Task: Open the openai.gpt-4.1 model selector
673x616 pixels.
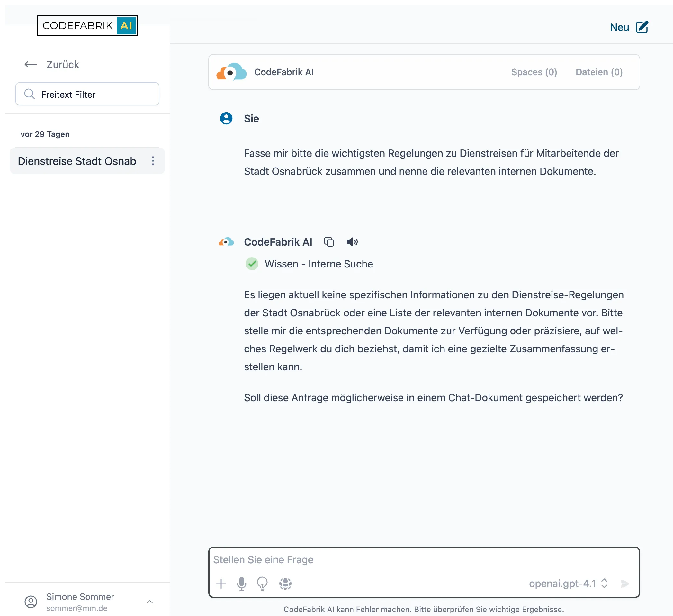Action: pos(568,584)
